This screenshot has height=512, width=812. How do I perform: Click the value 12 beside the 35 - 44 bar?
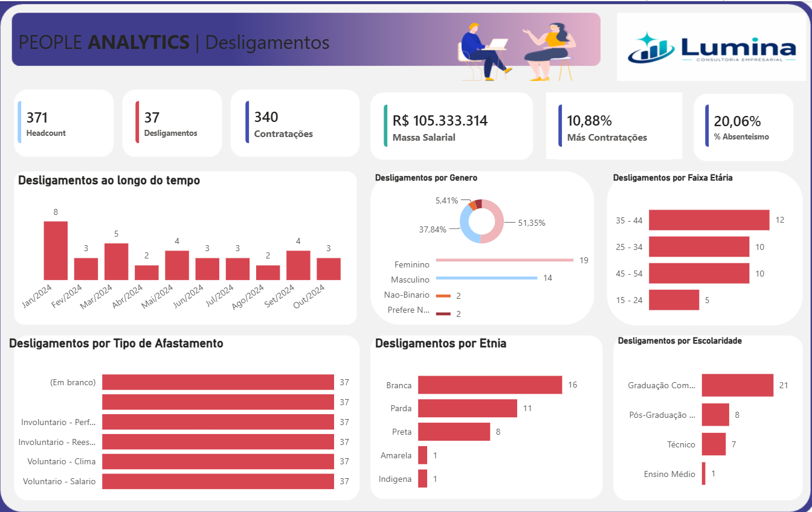click(780, 220)
